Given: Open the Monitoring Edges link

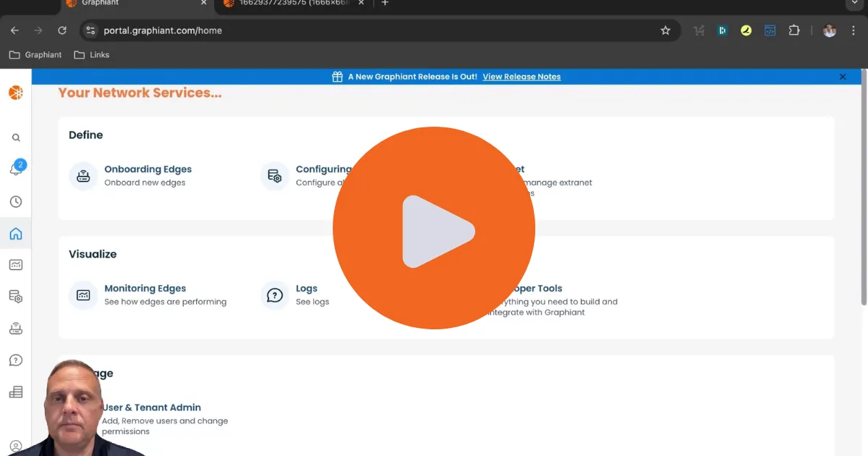Looking at the screenshot, I should (x=145, y=289).
